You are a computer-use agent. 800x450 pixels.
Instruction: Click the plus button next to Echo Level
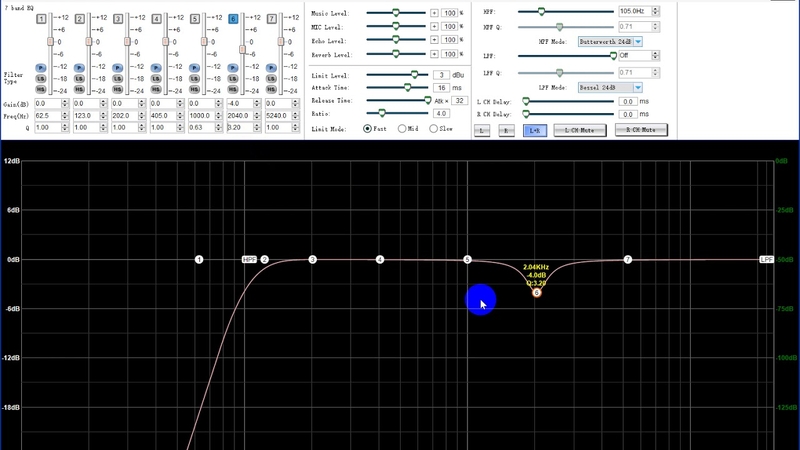click(434, 40)
